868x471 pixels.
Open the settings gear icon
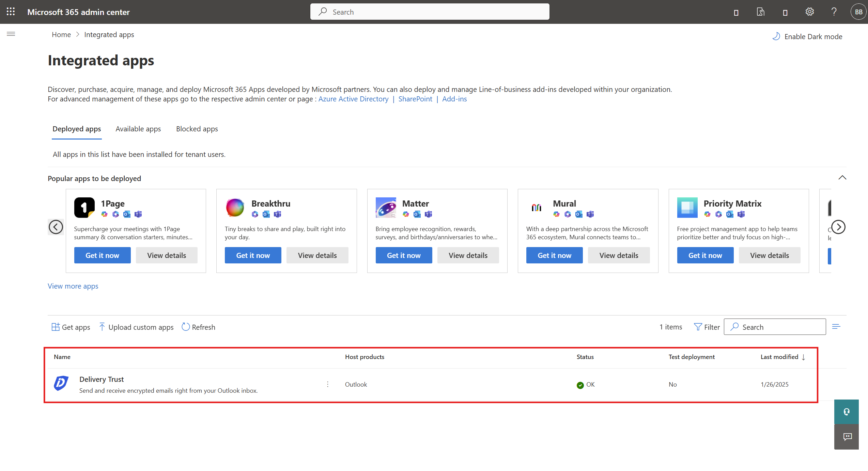(809, 12)
